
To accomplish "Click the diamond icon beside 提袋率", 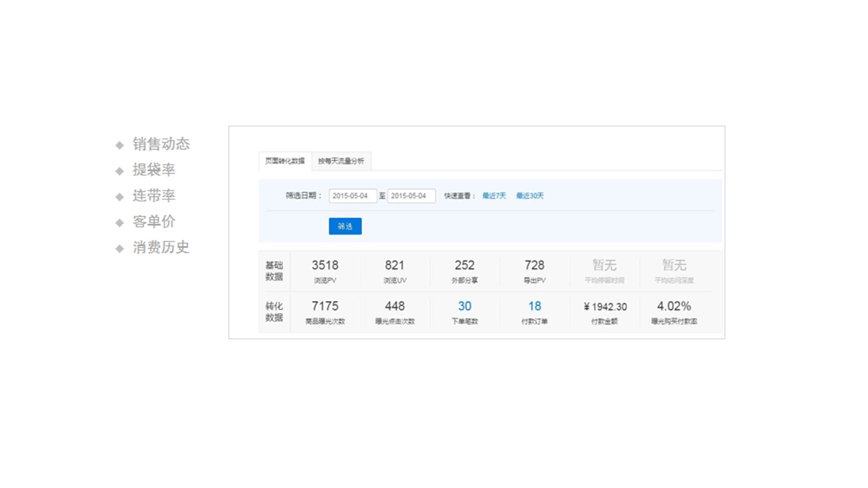I will (120, 171).
